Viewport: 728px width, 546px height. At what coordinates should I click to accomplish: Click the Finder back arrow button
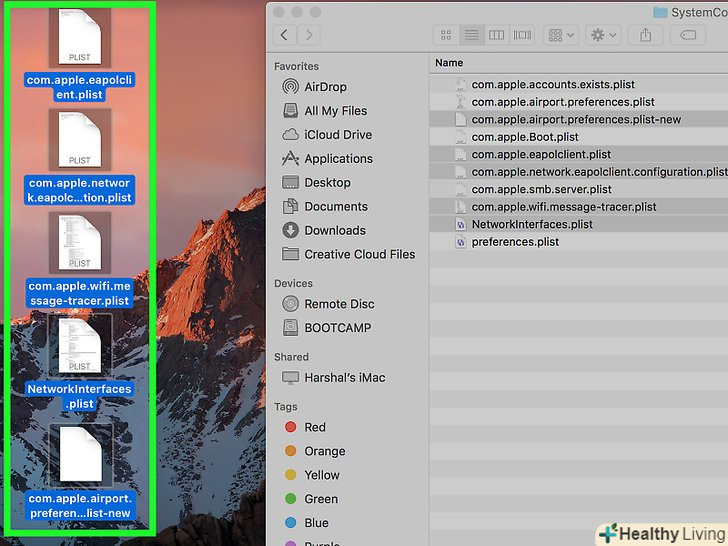(285, 35)
